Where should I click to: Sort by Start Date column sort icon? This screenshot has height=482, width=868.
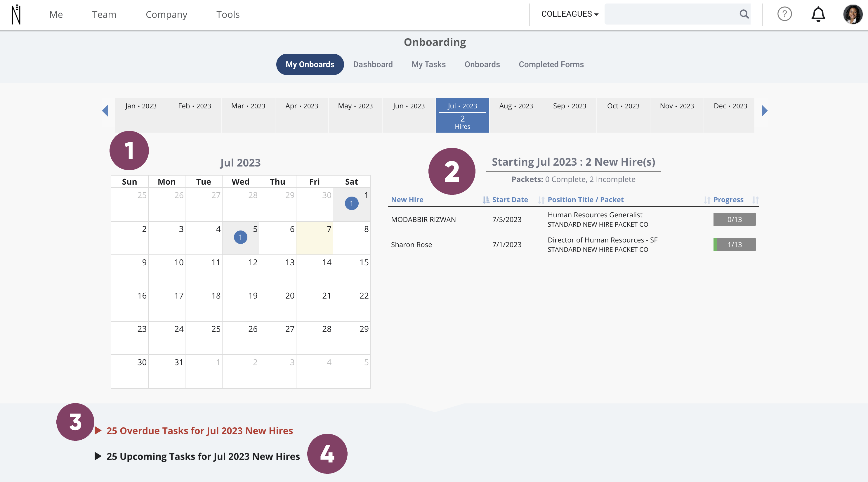pos(541,200)
